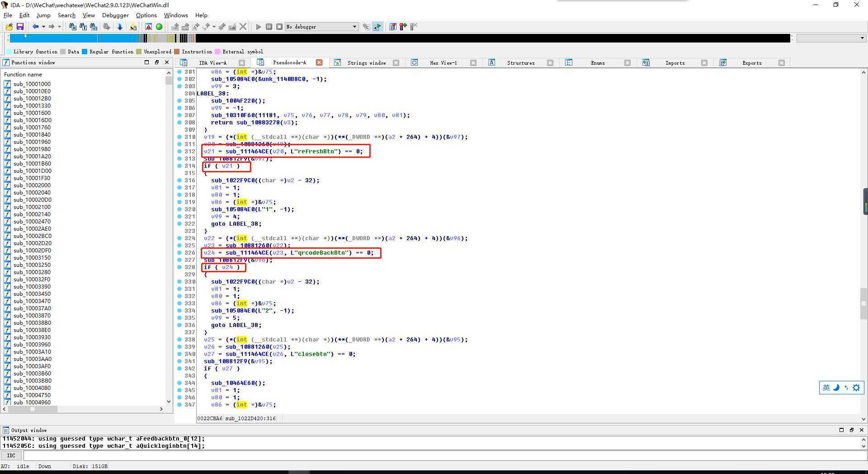Image resolution: width=868 pixels, height=474 pixels.
Task: Float the Functions window panel
Action: coord(157,62)
